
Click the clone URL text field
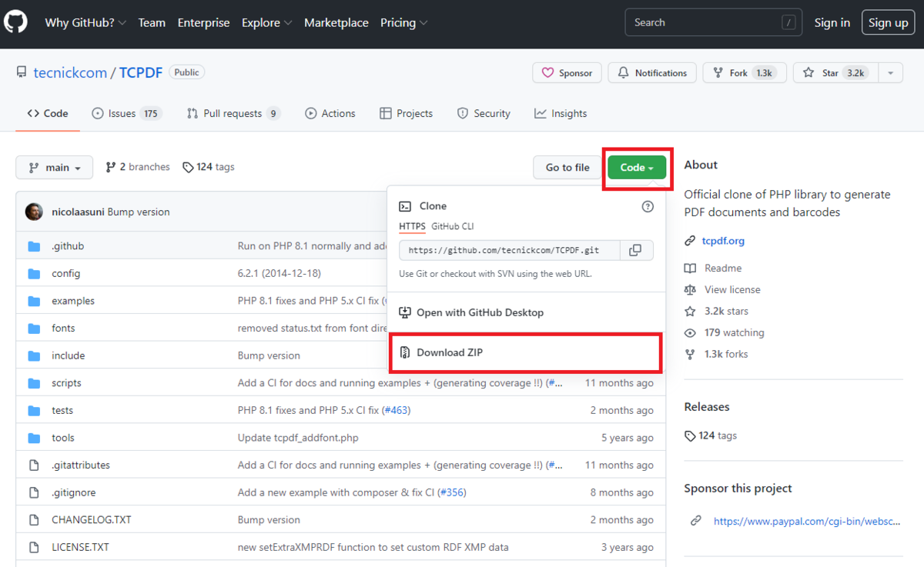510,250
